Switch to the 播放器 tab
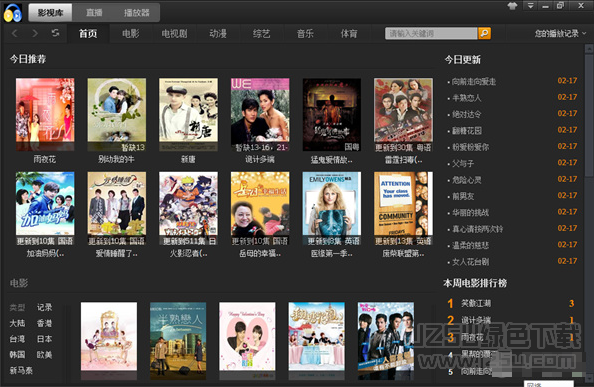594x387 pixels. [x=137, y=13]
